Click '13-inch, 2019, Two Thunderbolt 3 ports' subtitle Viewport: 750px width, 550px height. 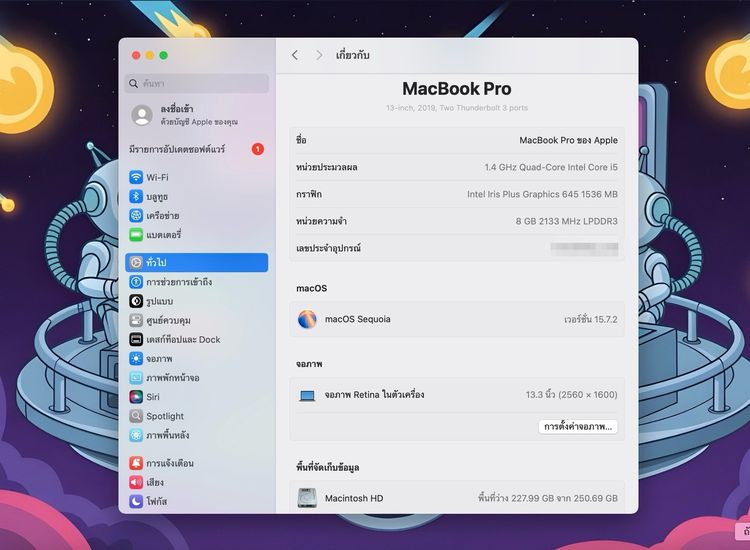(457, 108)
